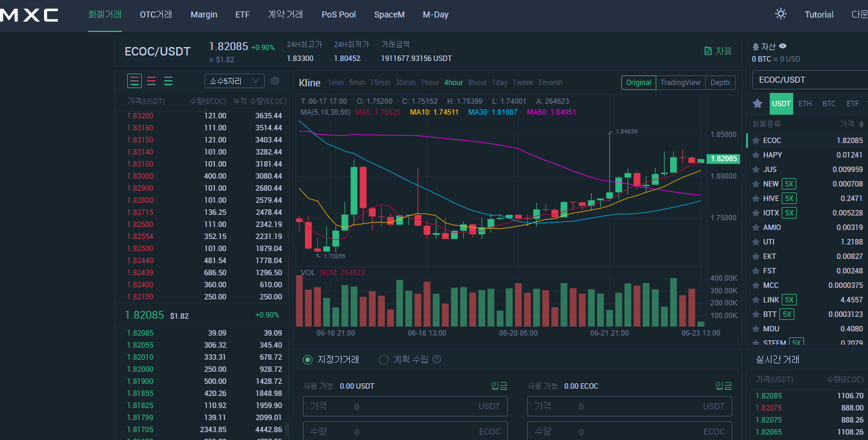Switch chart to TradingView mode
This screenshot has width=868, height=440.
pos(680,83)
